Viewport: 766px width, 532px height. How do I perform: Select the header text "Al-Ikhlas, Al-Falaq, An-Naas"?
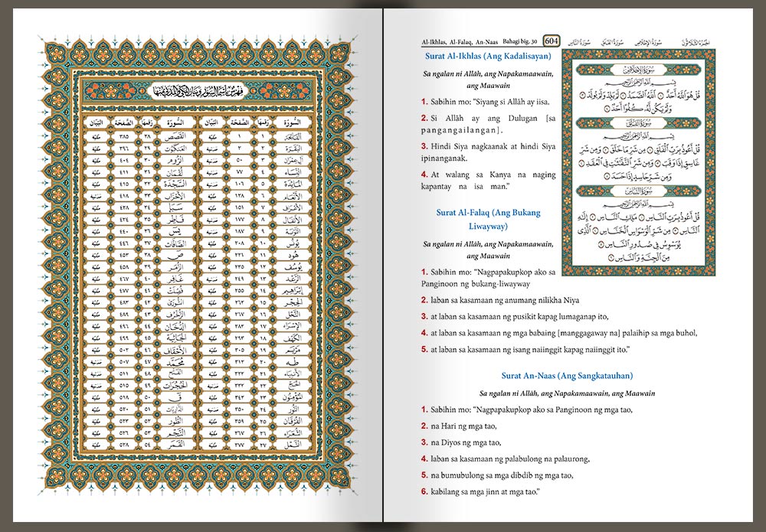point(460,42)
